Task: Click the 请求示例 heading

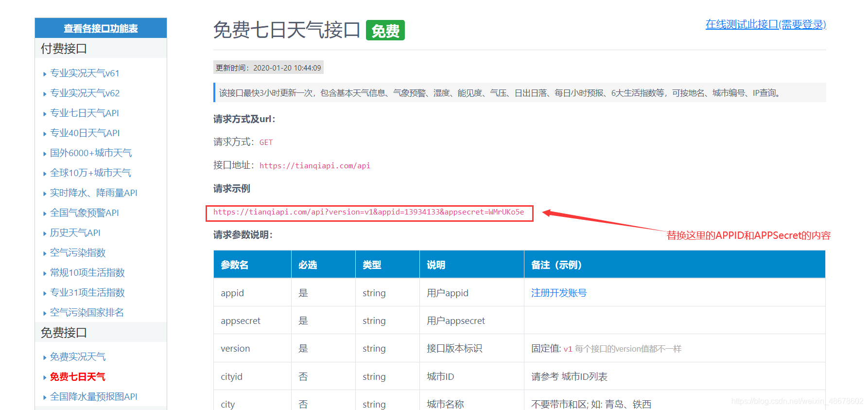Action: tap(232, 189)
